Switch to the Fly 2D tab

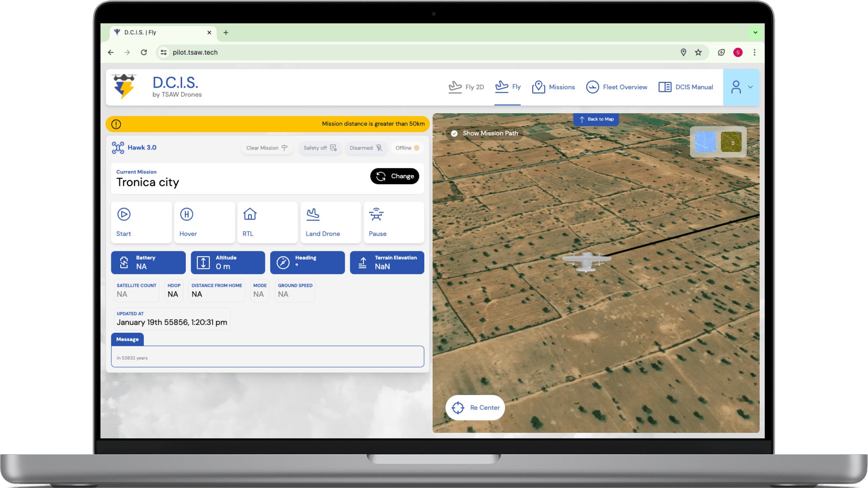click(x=466, y=87)
